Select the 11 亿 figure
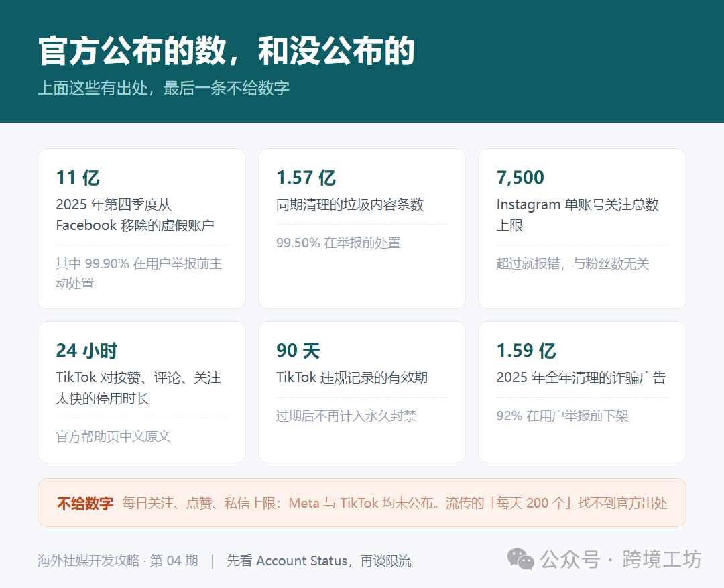724x588 pixels. pyautogui.click(x=78, y=178)
